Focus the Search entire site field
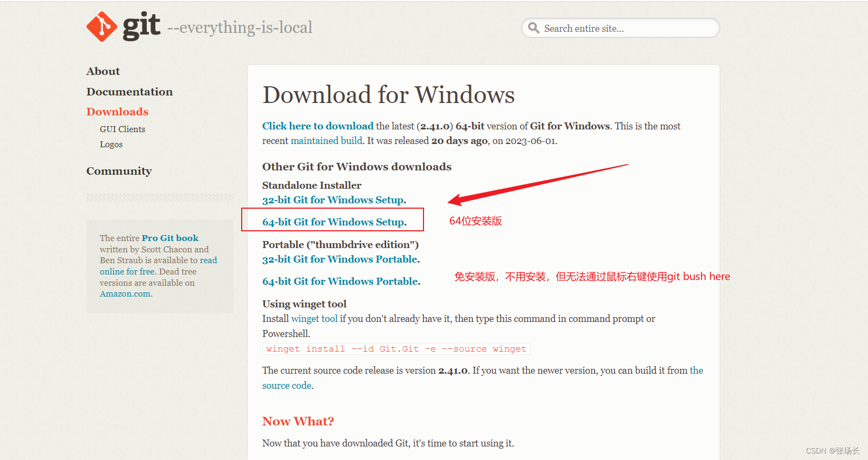The image size is (868, 460). coord(620,28)
